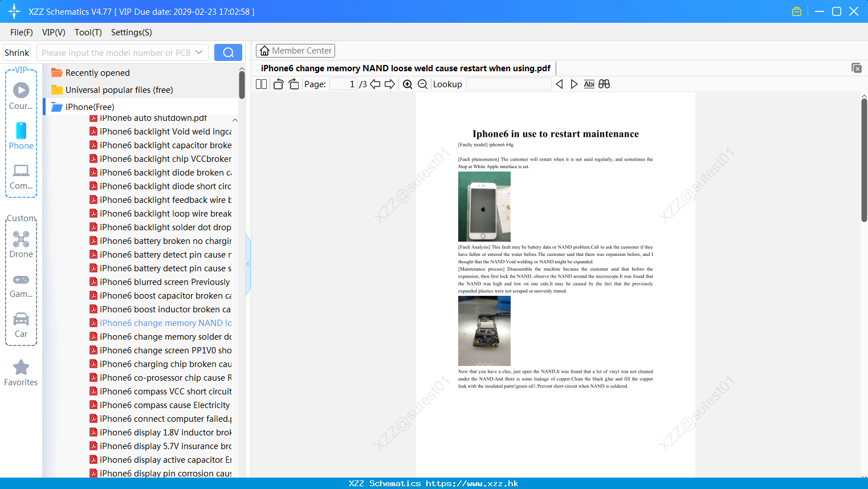Open iPhone6 backlight capacitor broke file
The image size is (868, 489).
coord(161,145)
